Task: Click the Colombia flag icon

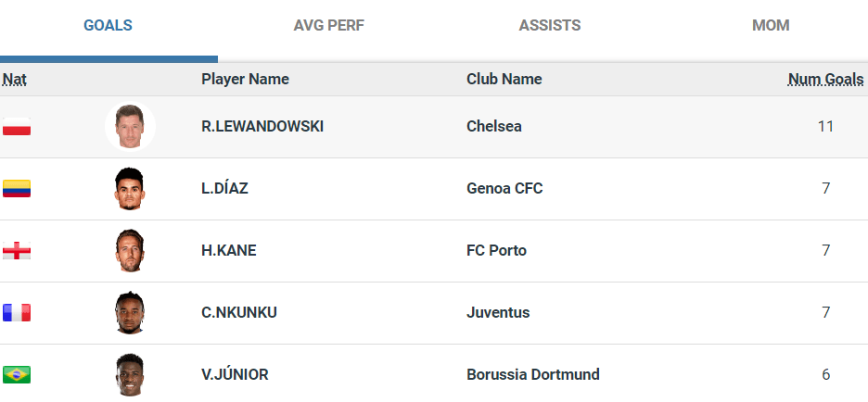Action: (x=17, y=189)
